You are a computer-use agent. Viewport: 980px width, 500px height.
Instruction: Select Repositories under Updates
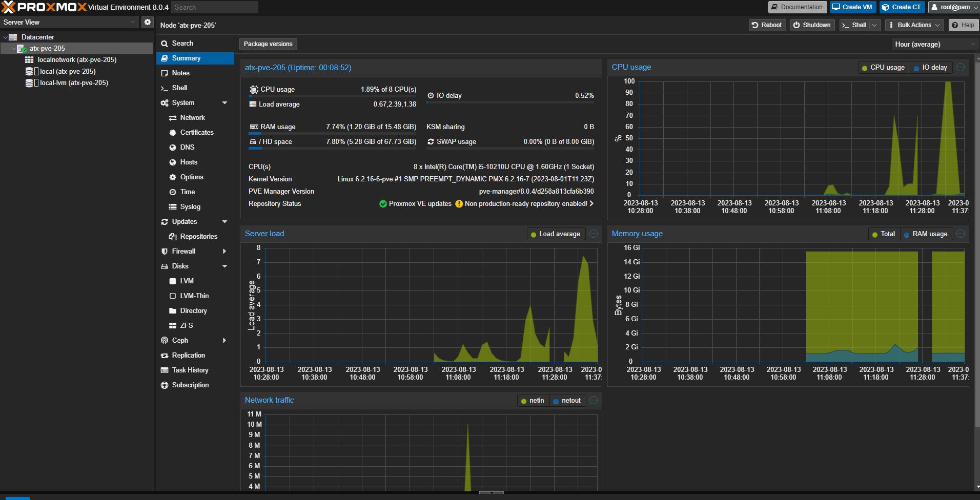pyautogui.click(x=198, y=237)
